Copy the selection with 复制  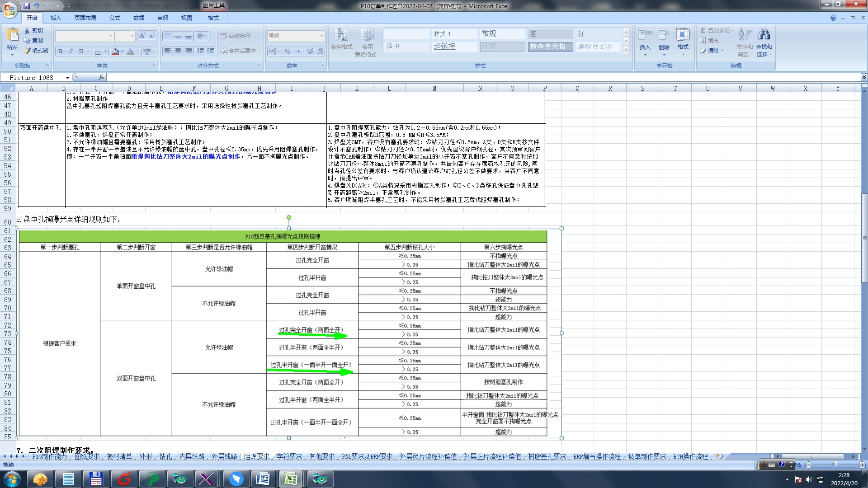[x=34, y=41]
